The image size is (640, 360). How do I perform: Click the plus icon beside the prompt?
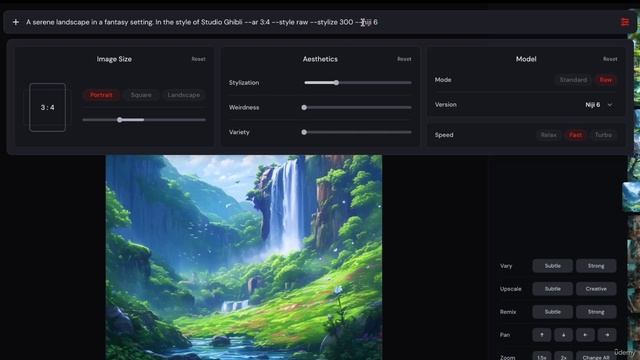coord(16,22)
